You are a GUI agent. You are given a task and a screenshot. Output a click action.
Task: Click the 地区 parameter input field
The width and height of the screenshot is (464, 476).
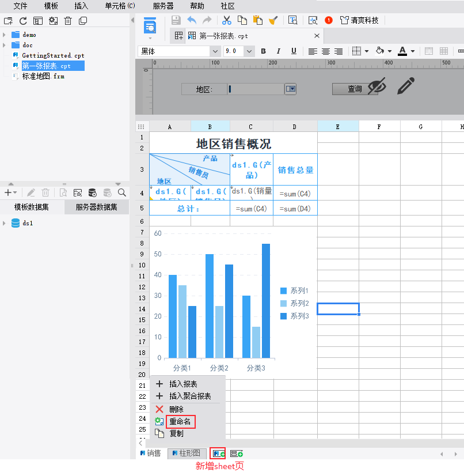[256, 89]
